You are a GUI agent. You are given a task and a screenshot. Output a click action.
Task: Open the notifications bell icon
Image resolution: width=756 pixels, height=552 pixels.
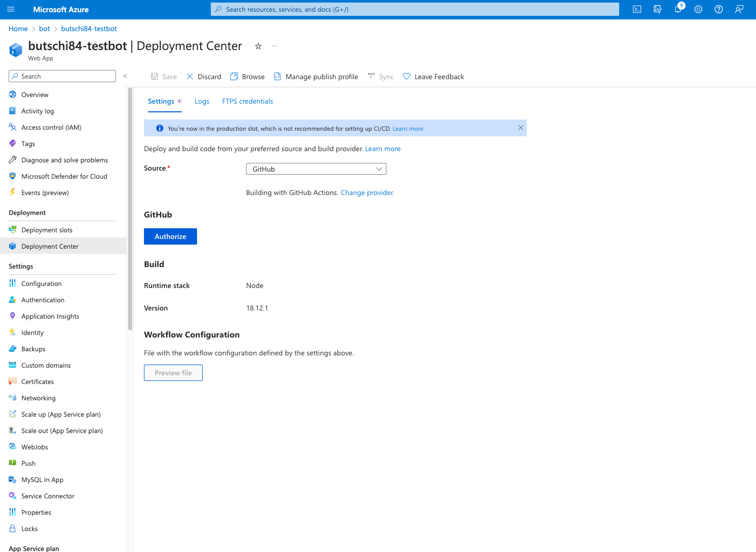coord(678,9)
